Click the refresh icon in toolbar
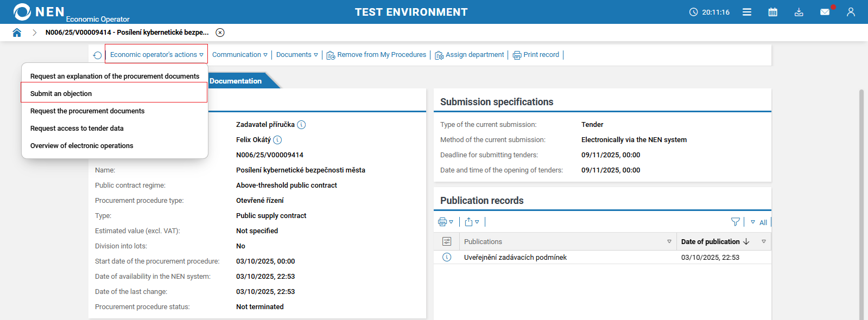Image resolution: width=868 pixels, height=320 pixels. click(x=97, y=55)
